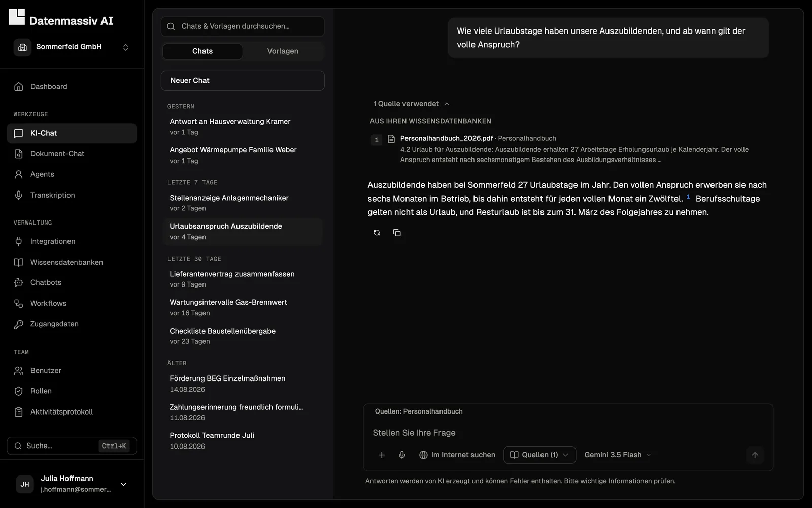
Task: Open chat Zahlungserinnerung freundlich formuli…
Action: point(243,412)
